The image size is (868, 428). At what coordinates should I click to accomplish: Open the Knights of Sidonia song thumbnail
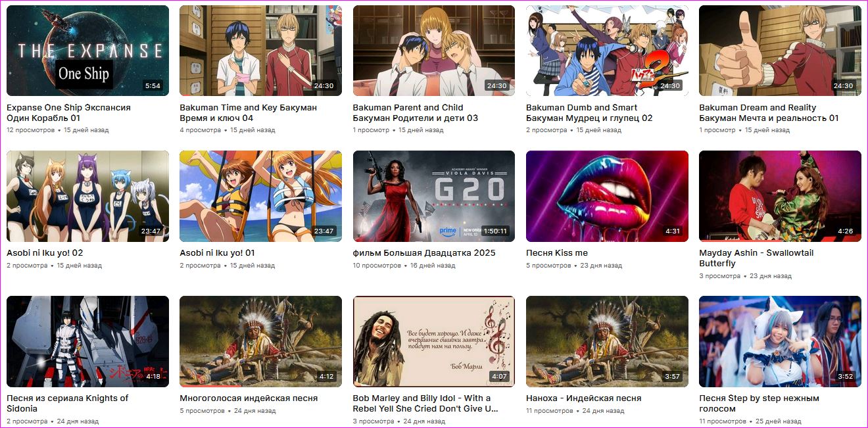87,341
